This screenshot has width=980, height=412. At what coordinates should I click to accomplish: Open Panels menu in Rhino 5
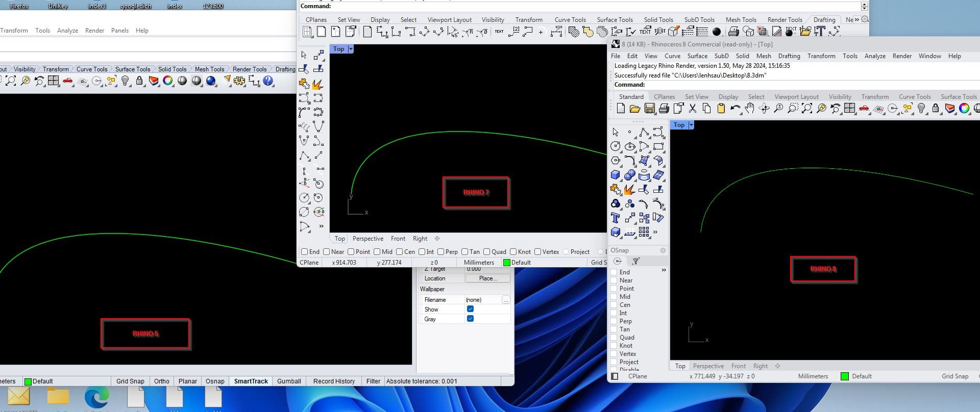120,31
